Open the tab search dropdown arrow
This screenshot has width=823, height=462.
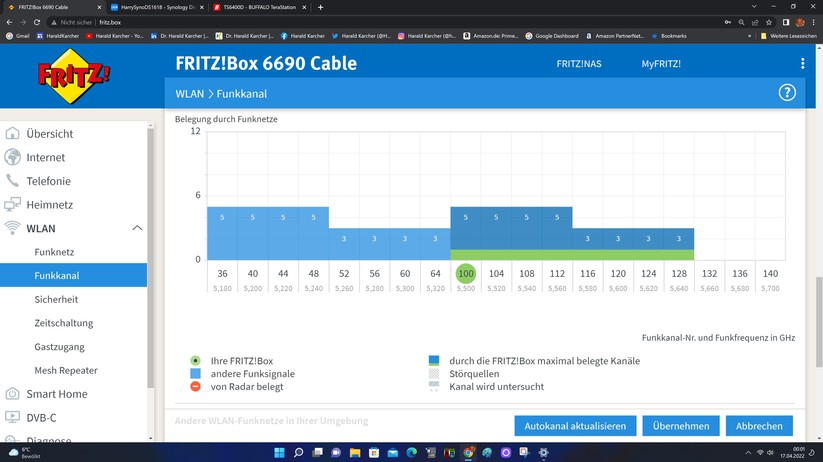[754, 7]
